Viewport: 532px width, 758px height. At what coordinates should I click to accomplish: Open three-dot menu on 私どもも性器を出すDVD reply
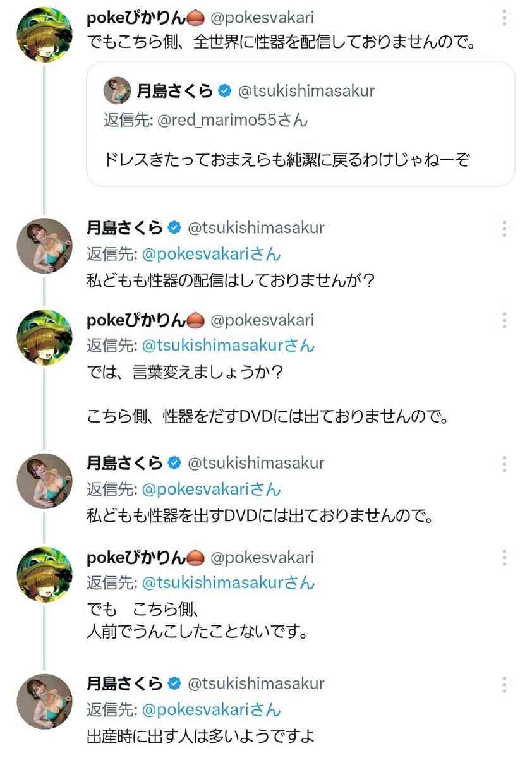click(x=504, y=464)
